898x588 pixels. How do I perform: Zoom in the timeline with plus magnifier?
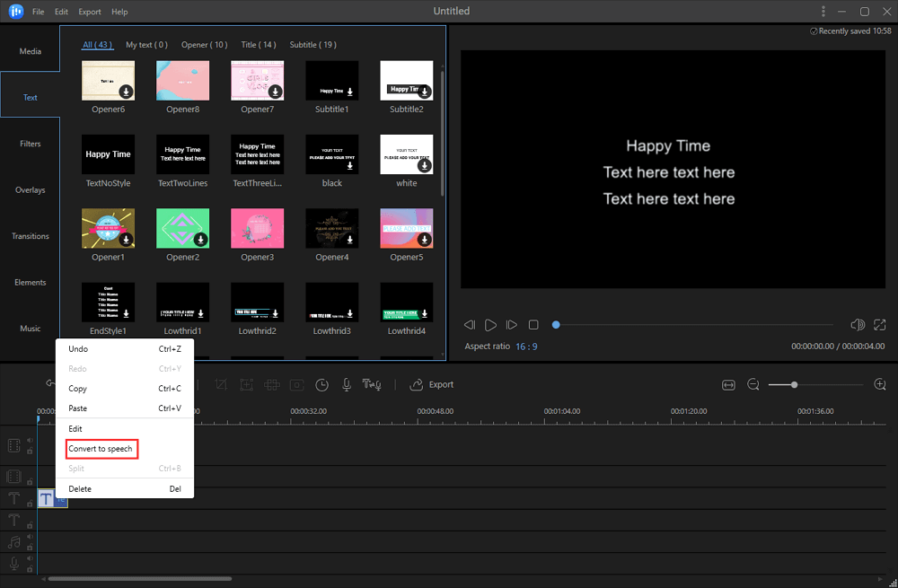(x=880, y=385)
